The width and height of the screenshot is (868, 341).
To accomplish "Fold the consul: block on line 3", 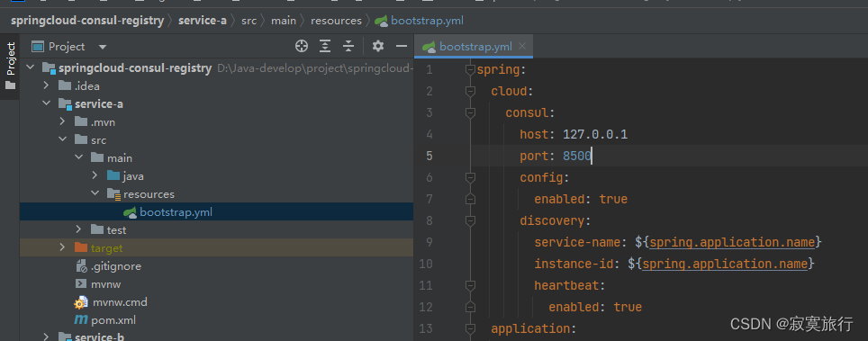I will [x=471, y=113].
